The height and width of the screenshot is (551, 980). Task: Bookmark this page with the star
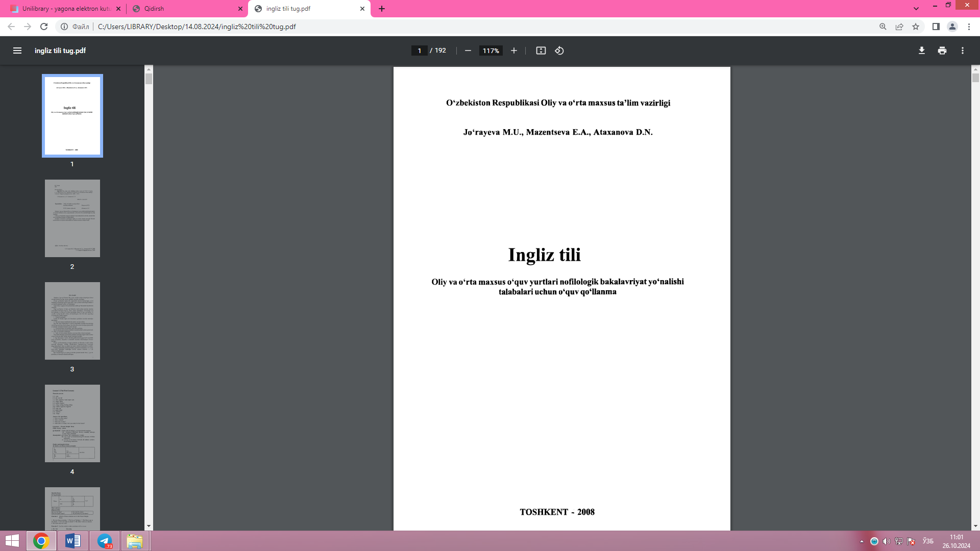pyautogui.click(x=916, y=27)
